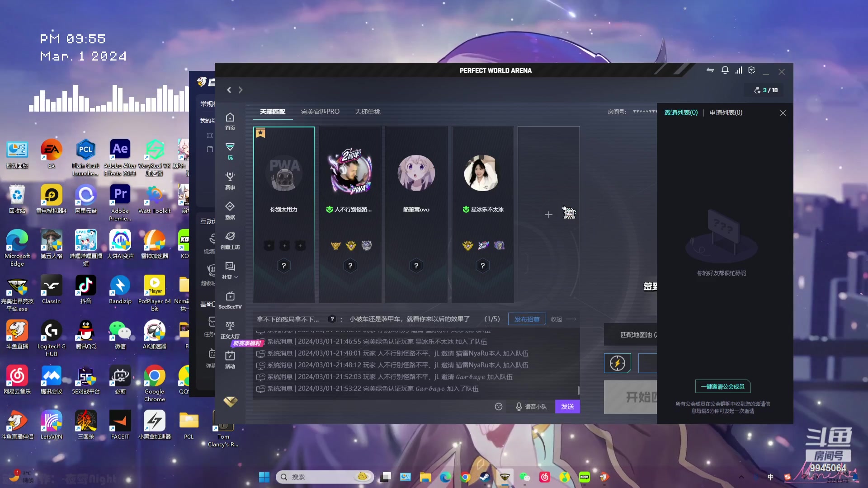The image size is (868, 488).
Task: Add a player to the empty slot
Action: tap(549, 215)
